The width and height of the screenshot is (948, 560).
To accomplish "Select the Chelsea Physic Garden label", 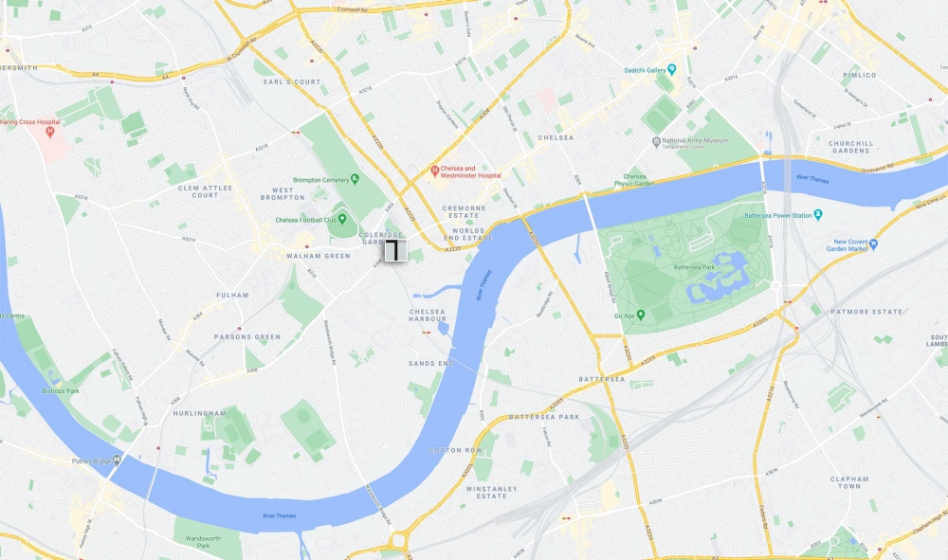I will (634, 180).
